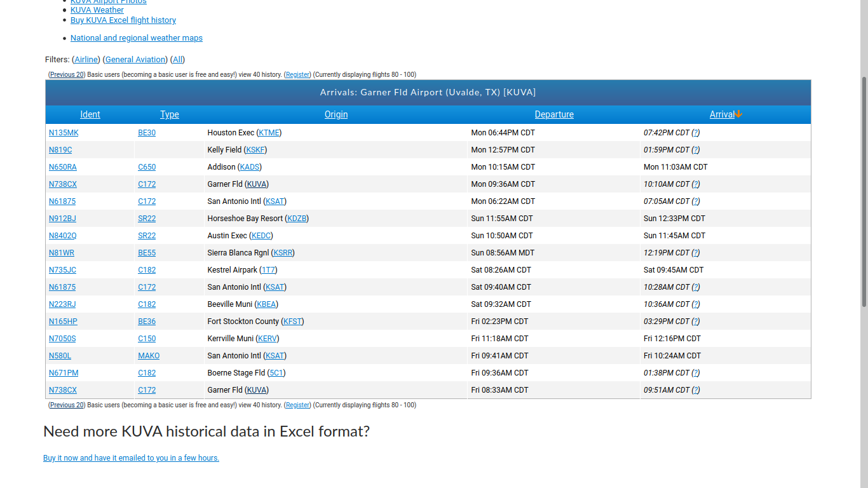The height and width of the screenshot is (488, 868).
Task: View aircraft type C150
Action: 147,339
